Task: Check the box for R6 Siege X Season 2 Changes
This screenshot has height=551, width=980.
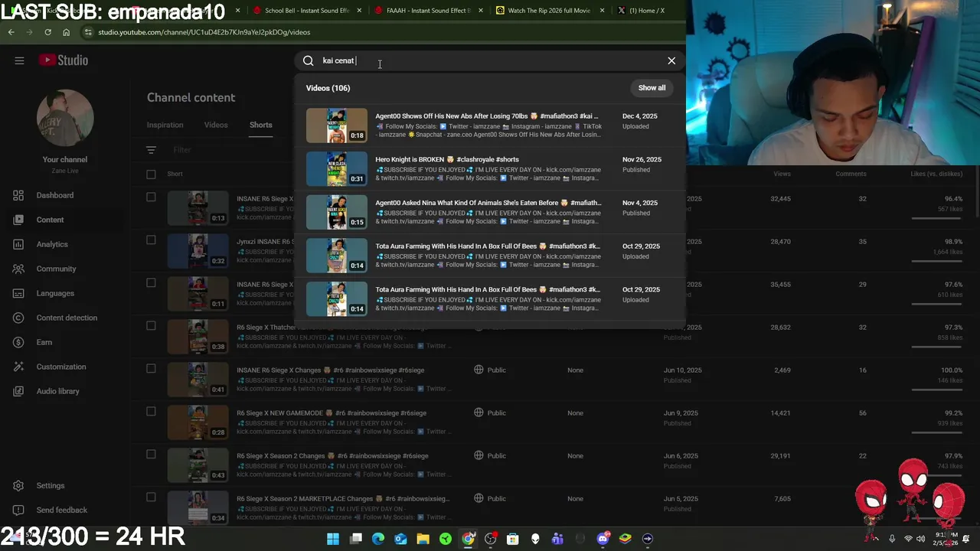Action: click(151, 454)
